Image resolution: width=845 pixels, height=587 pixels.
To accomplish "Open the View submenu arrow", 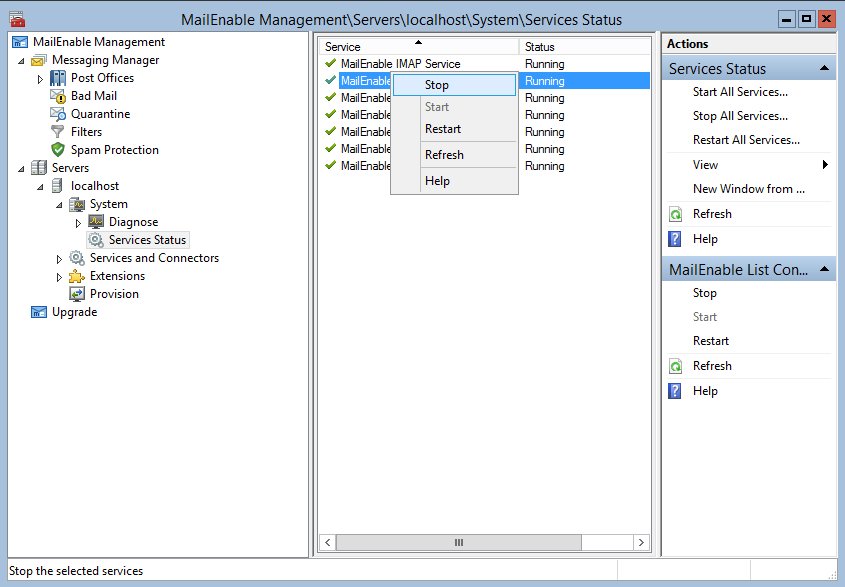I will [825, 165].
